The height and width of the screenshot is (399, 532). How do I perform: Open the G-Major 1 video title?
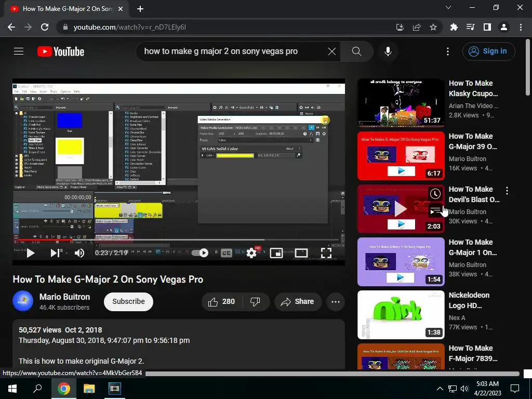473,247
